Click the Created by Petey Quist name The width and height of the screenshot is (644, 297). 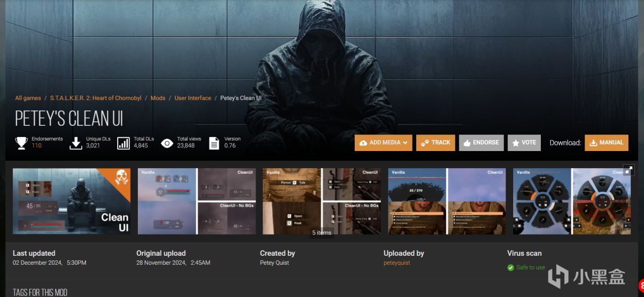pos(275,263)
